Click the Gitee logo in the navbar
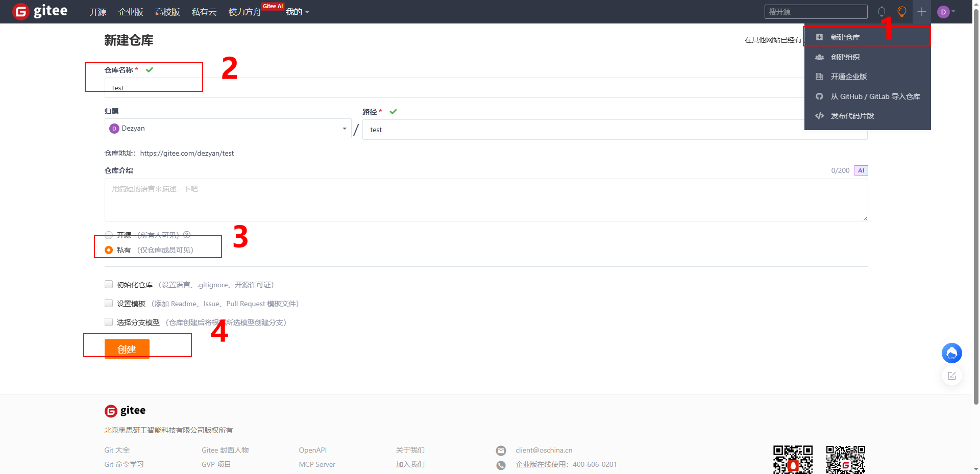 click(x=40, y=11)
